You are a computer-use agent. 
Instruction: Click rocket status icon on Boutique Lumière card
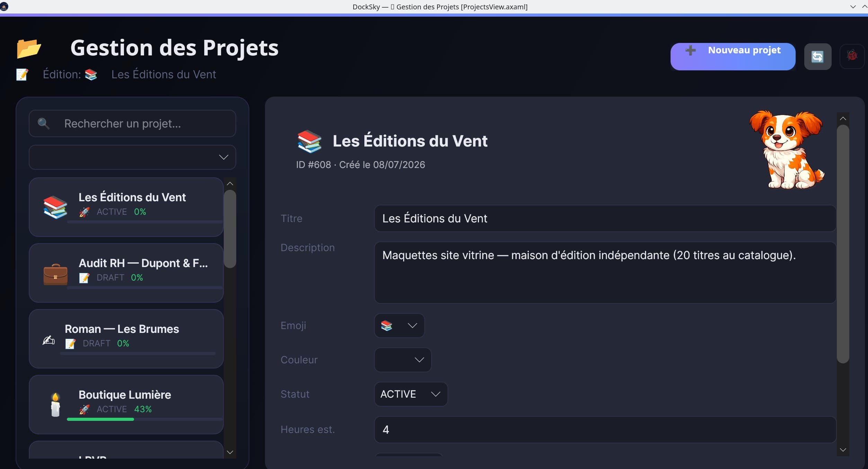84,409
